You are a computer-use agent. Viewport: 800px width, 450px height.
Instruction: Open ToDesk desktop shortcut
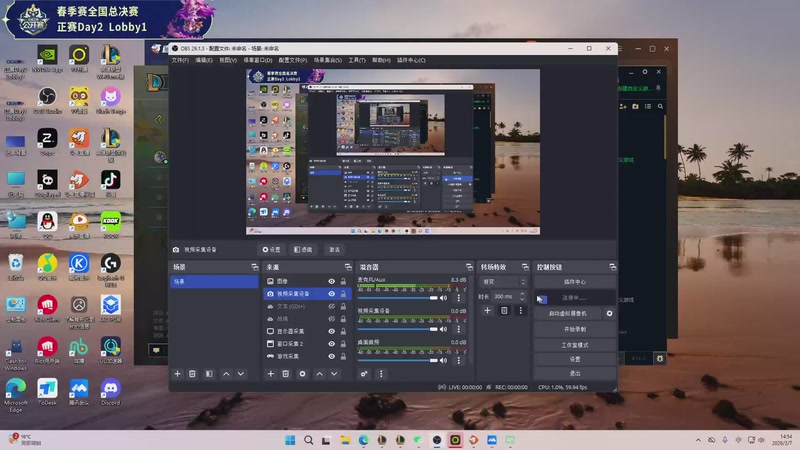(47, 392)
